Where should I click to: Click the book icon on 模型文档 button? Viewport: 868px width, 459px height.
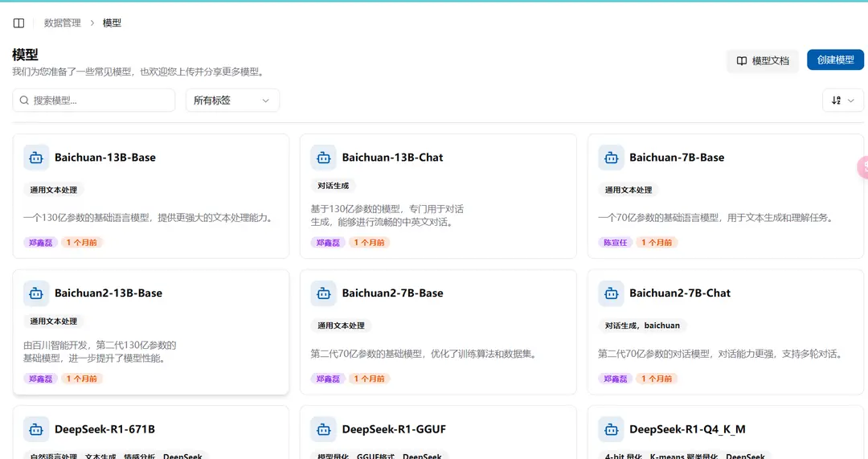tap(742, 61)
